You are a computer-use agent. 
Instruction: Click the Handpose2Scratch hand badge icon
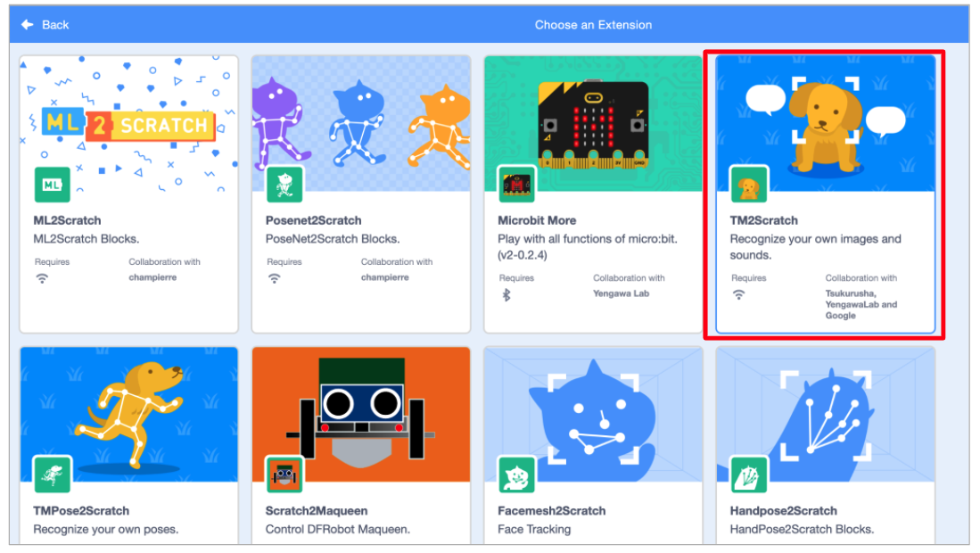pyautogui.click(x=749, y=475)
